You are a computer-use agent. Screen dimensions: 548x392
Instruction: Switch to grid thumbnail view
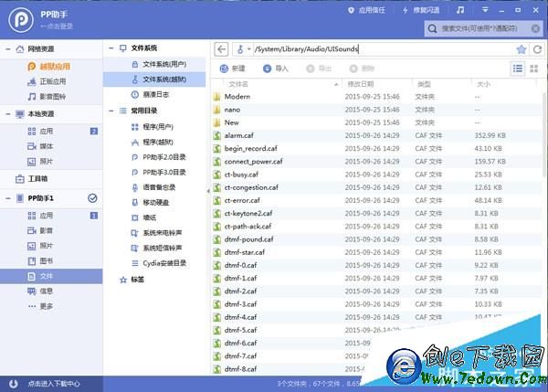click(x=534, y=69)
